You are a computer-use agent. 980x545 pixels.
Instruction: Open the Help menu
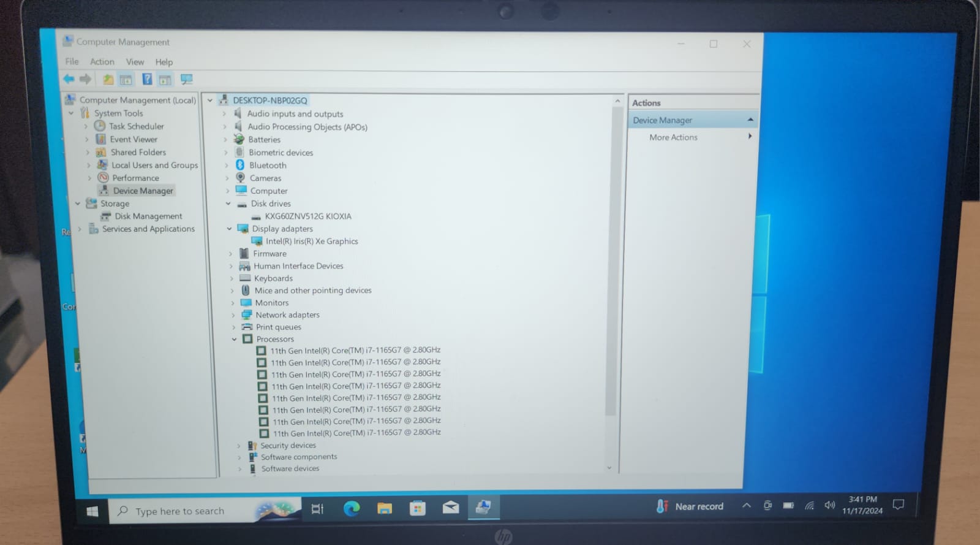click(x=164, y=62)
